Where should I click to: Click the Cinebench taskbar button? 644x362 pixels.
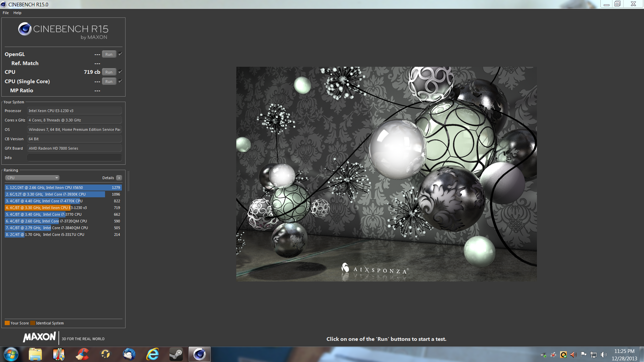[x=200, y=354]
